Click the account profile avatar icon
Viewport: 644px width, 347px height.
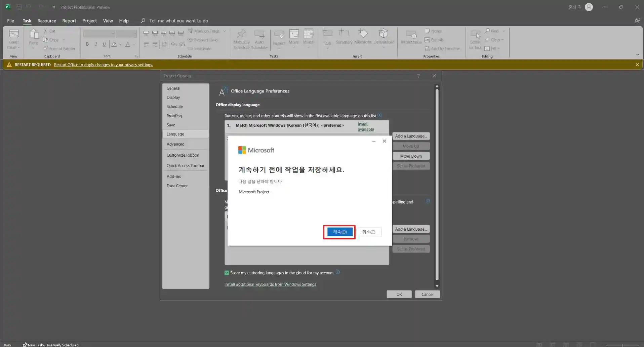(x=589, y=7)
